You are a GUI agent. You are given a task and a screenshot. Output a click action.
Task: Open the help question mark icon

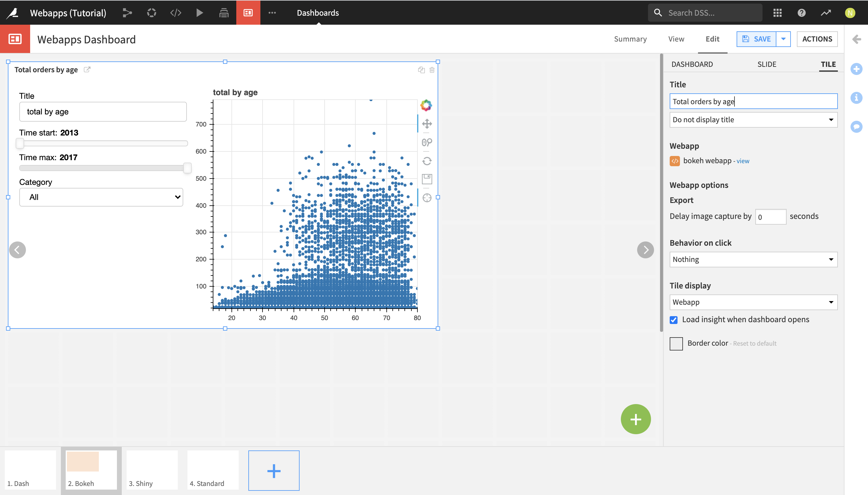802,13
